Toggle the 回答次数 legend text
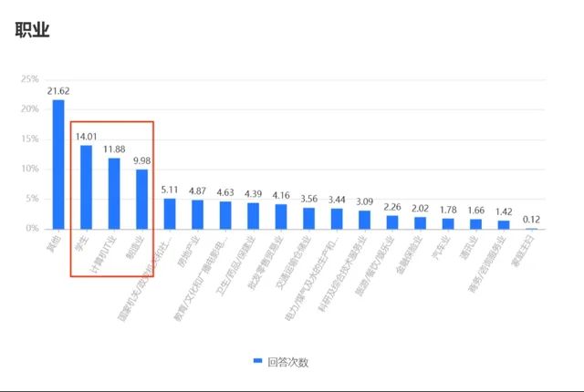The height and width of the screenshot is (392, 584). (288, 362)
